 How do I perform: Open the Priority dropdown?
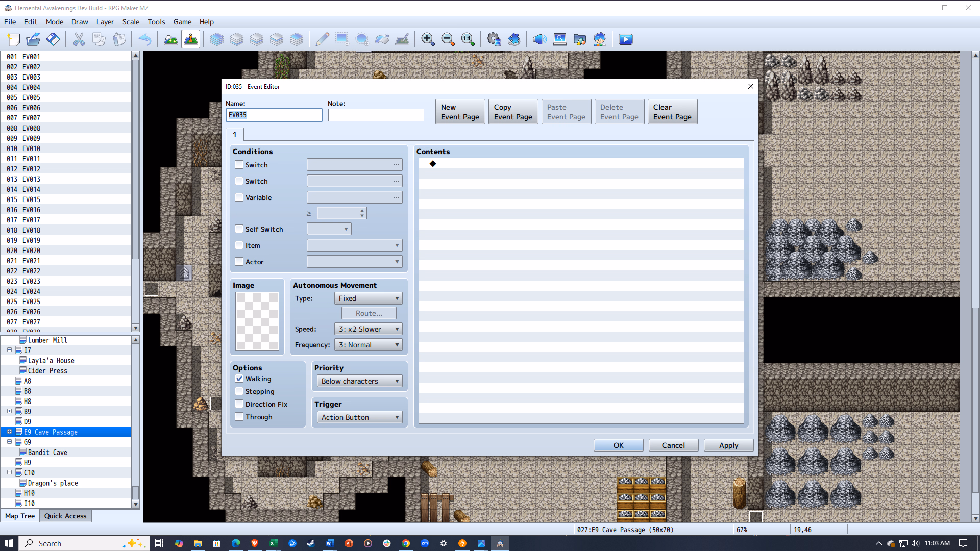(359, 381)
